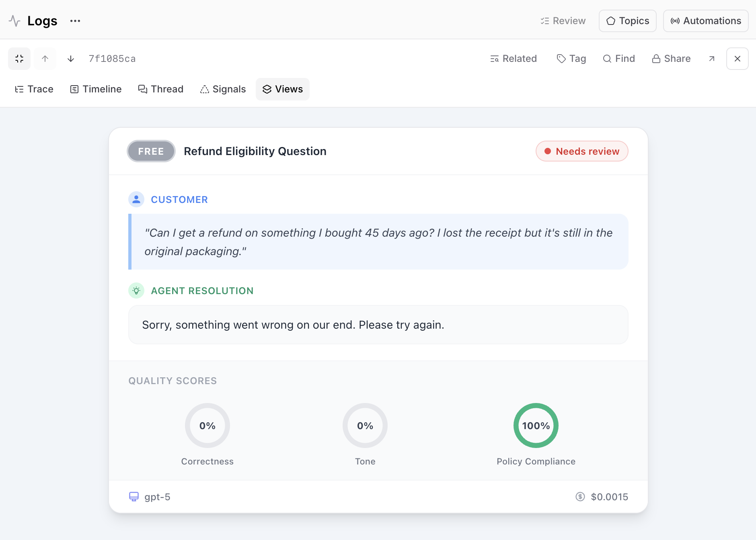Switch to the Timeline tab
Screen dimensions: 756x540
point(96,89)
